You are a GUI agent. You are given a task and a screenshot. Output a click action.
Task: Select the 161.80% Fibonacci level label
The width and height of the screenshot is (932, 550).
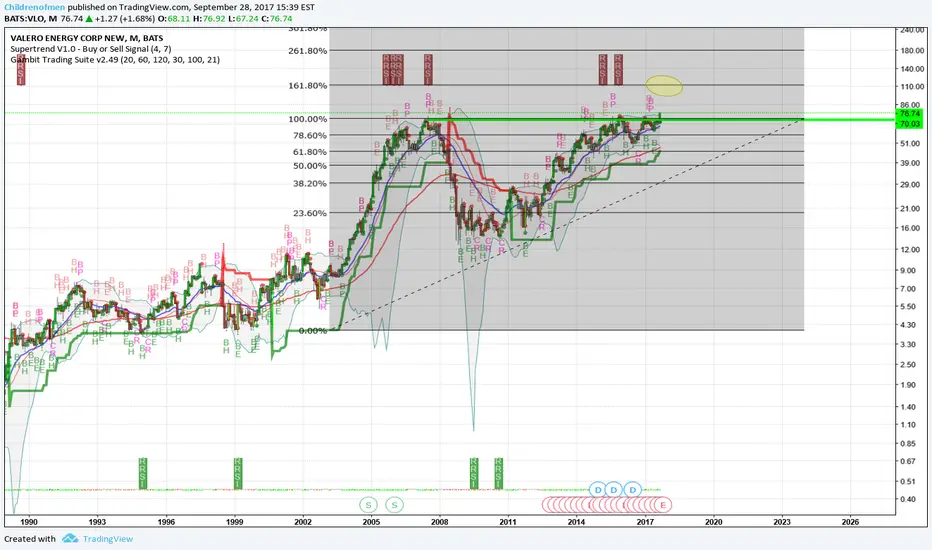[x=308, y=86]
